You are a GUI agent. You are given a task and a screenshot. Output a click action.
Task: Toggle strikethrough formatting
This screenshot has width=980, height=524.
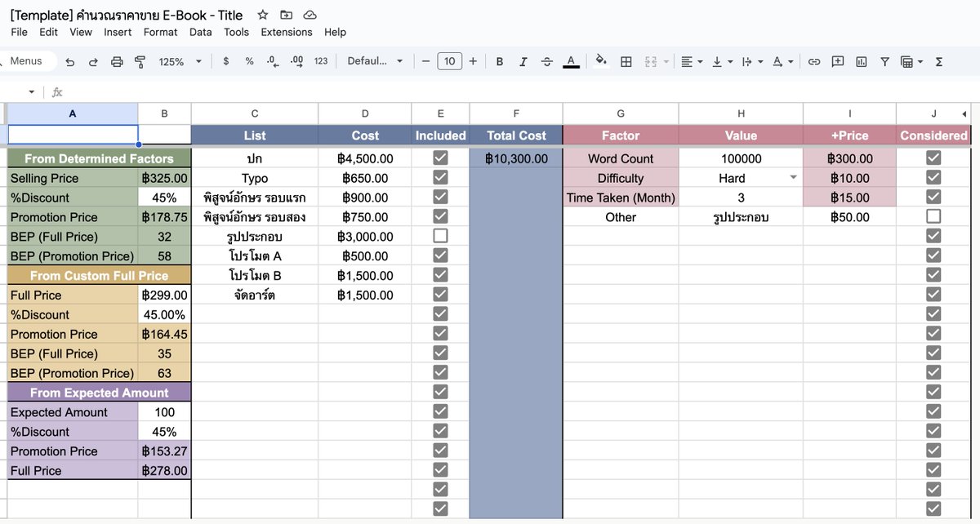(547, 61)
